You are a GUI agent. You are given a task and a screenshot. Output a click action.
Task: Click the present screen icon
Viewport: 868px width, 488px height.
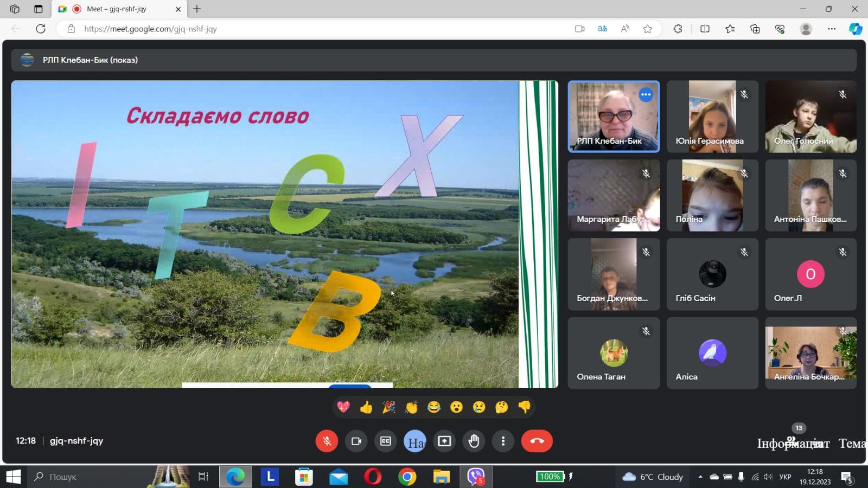[444, 441]
